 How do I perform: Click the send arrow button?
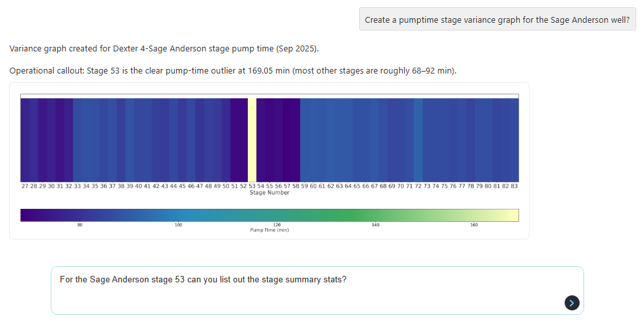pos(572,302)
